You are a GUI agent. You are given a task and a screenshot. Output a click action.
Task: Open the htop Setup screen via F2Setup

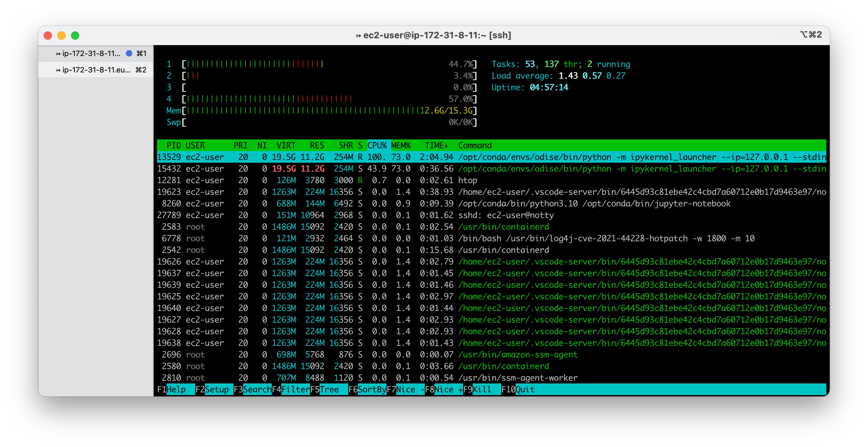point(215,389)
